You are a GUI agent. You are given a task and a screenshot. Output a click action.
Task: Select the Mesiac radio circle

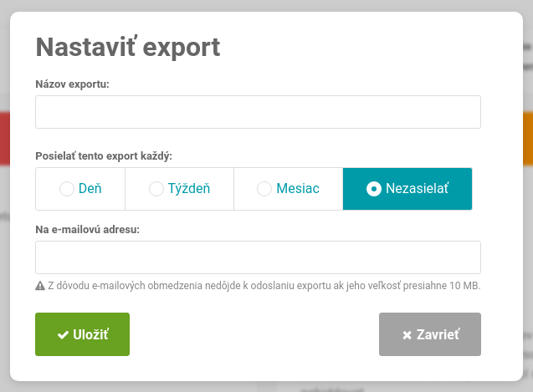pyautogui.click(x=264, y=189)
